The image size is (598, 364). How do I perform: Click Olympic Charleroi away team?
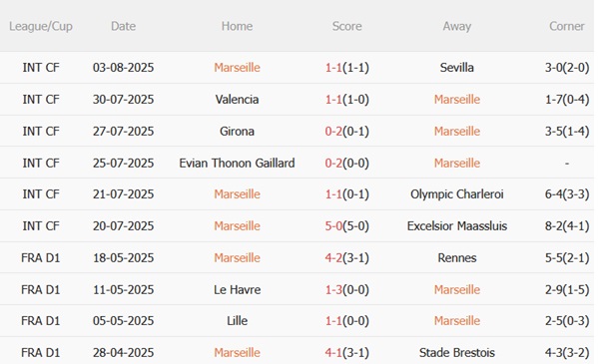tap(456, 194)
